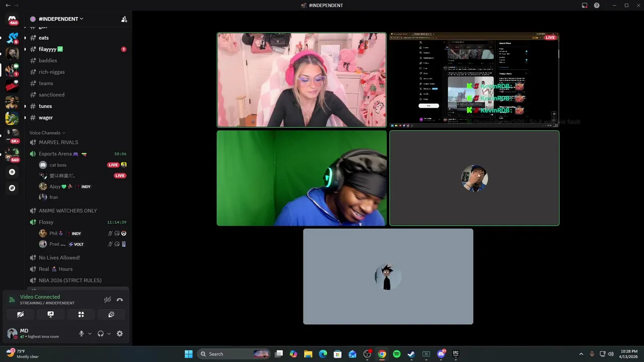The height and width of the screenshot is (362, 644).
Task: Join Real Hours voice channel
Action: [x=78, y=269]
